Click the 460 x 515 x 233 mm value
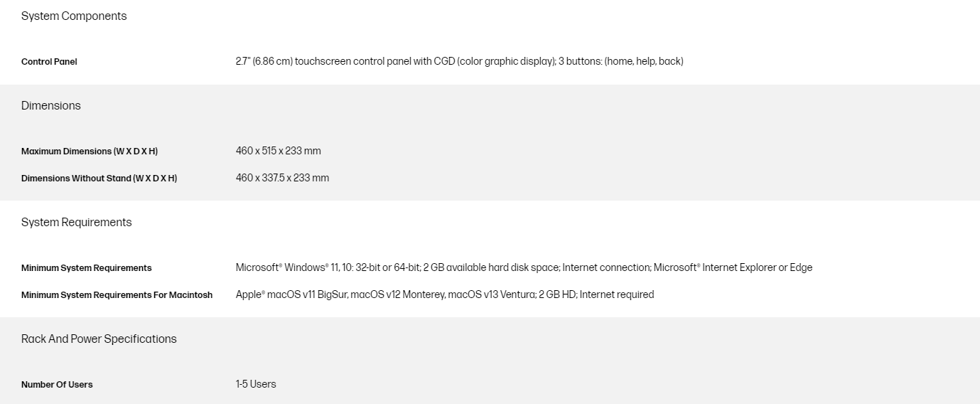This screenshot has height=404, width=980. (279, 151)
